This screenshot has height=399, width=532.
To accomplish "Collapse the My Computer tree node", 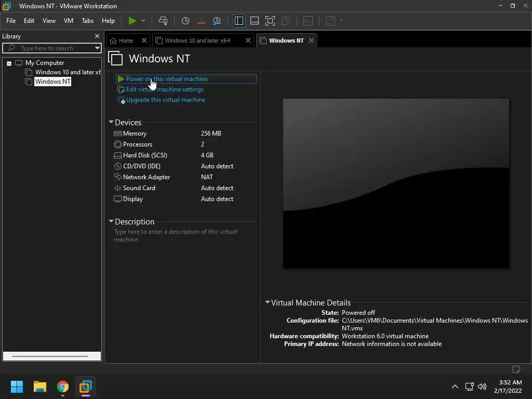I will click(x=9, y=63).
